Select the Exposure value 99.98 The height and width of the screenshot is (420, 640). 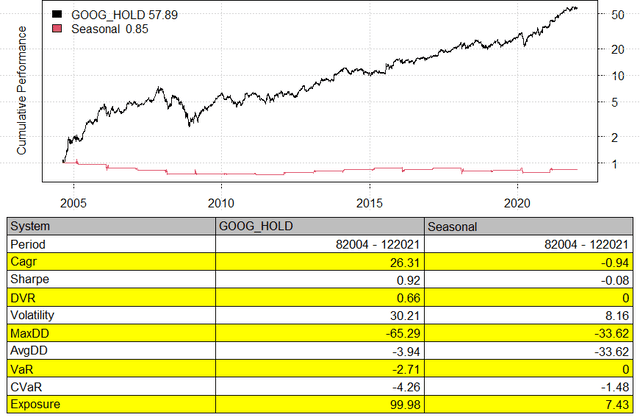coord(404,404)
